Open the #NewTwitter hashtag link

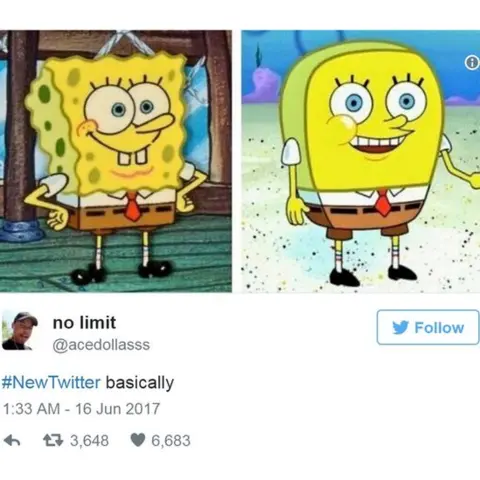51,382
